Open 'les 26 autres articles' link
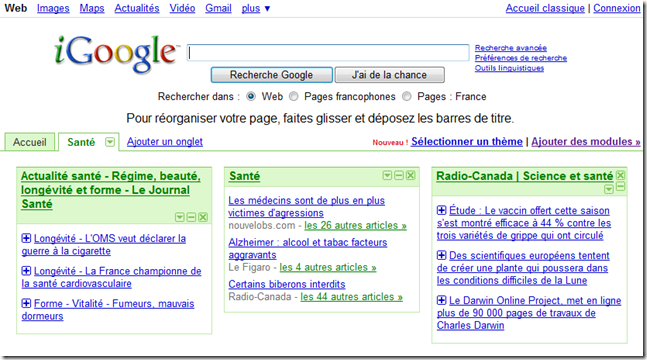Viewport: 647px width, 360px height. pyautogui.click(x=355, y=225)
